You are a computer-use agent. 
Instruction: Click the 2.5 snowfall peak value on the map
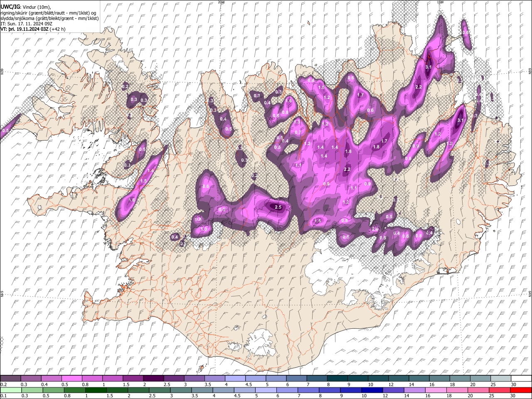point(278,207)
